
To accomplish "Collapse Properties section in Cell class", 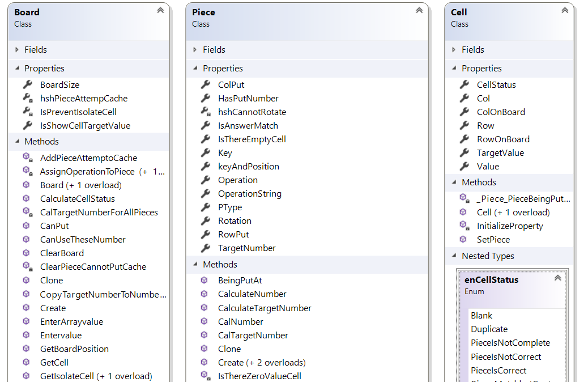I will (x=454, y=68).
